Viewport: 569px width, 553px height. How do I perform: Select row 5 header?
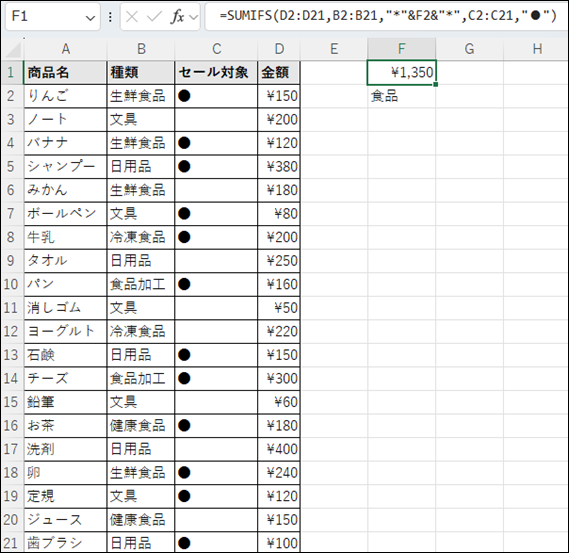point(11,167)
